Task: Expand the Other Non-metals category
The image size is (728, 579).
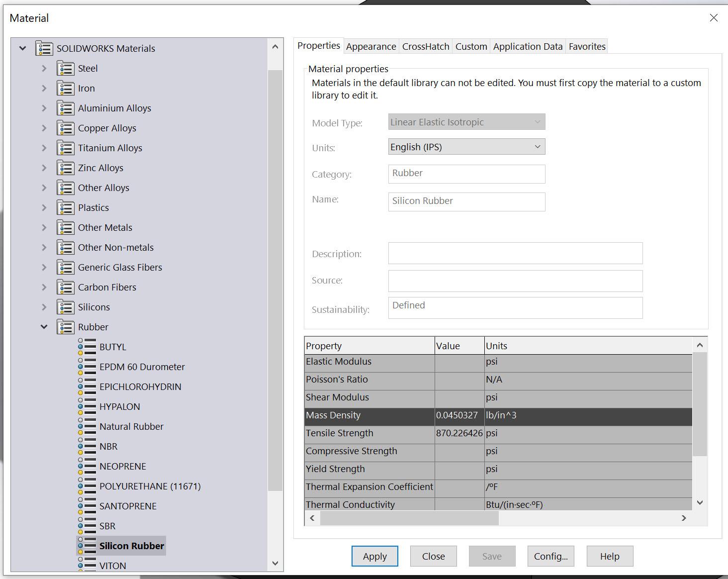Action: [x=44, y=247]
